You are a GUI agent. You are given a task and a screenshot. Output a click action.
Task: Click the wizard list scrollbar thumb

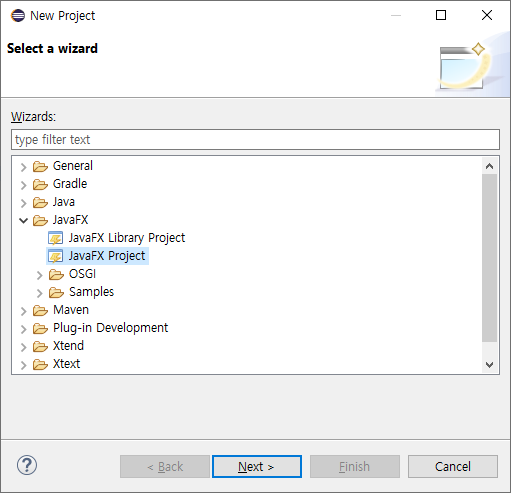click(x=489, y=258)
